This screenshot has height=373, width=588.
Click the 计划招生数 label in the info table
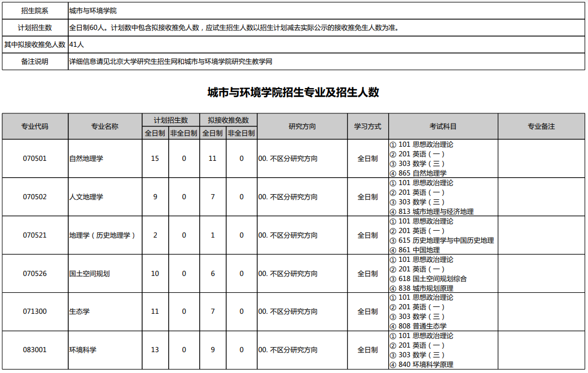coord(35,28)
